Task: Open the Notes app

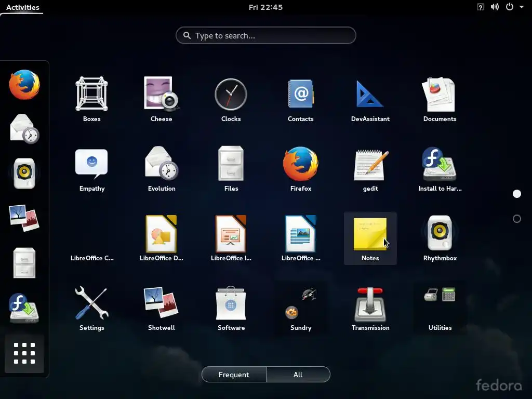Action: [x=370, y=238]
